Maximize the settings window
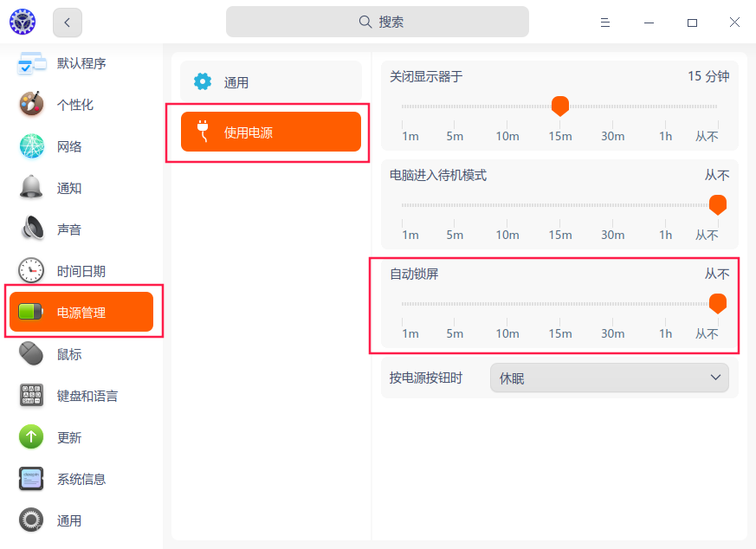This screenshot has width=756, height=549. point(693,23)
